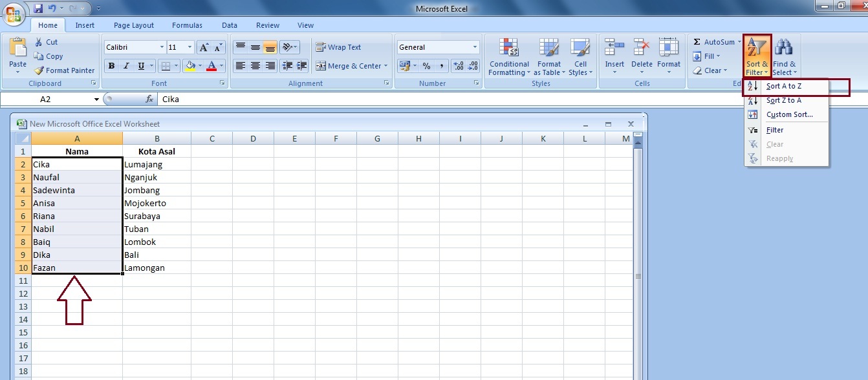Click the Select All corner of the worksheet

(23, 138)
